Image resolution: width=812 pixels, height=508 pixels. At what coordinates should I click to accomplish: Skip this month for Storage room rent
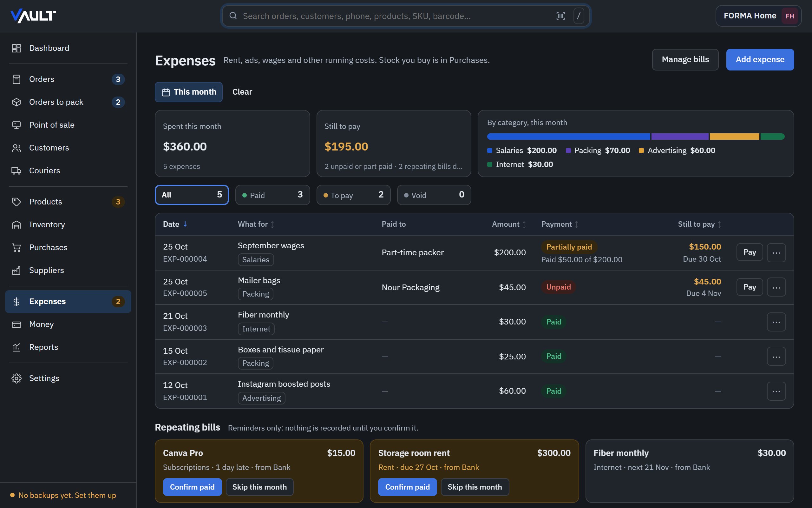click(475, 487)
